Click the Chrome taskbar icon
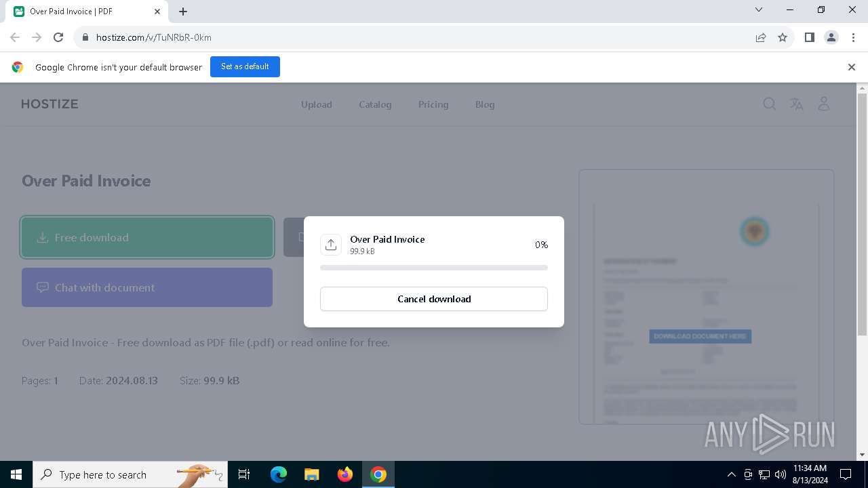The height and width of the screenshot is (488, 868). [378, 474]
